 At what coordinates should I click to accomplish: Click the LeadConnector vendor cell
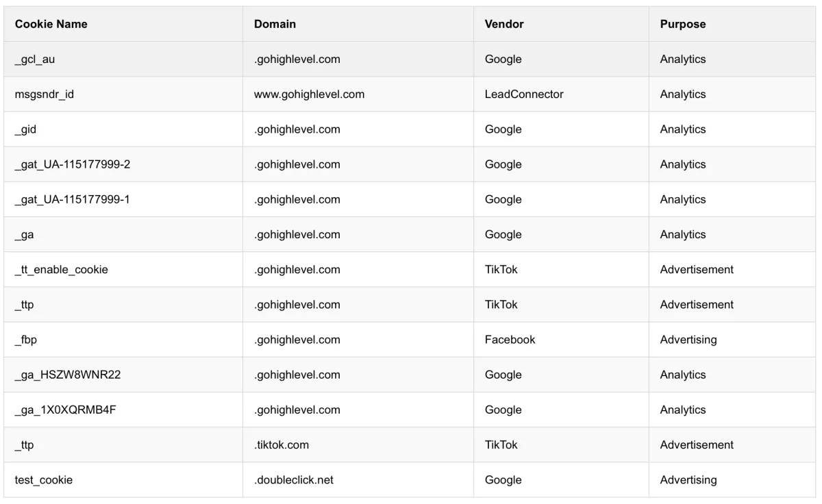point(524,94)
